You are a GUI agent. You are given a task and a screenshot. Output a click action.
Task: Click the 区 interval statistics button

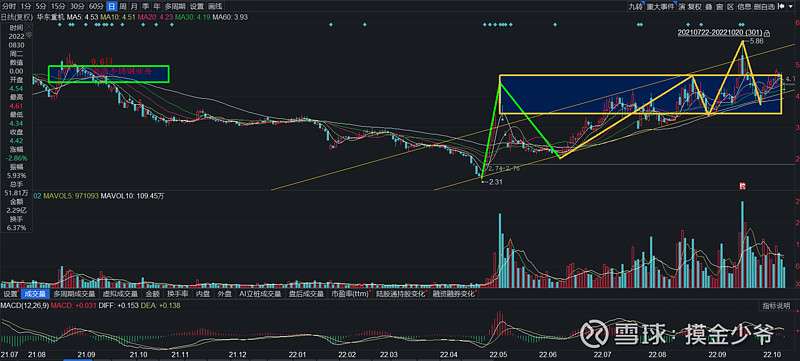730,7
